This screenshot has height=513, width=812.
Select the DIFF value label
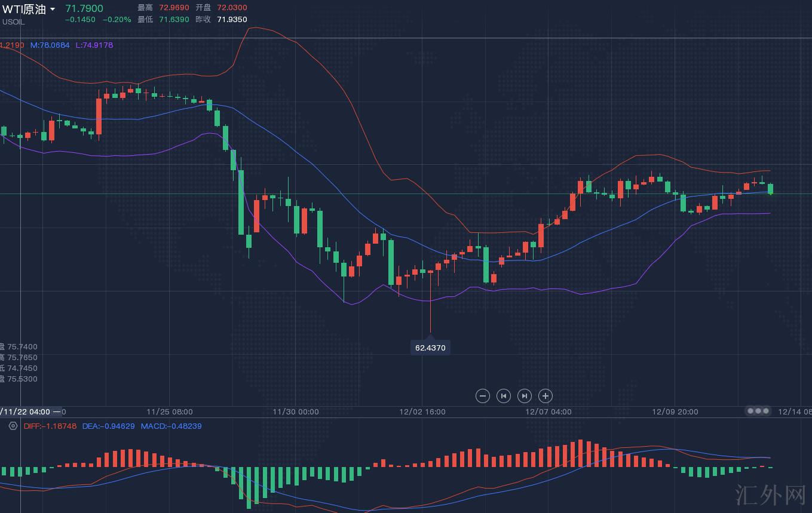pyautogui.click(x=50, y=426)
